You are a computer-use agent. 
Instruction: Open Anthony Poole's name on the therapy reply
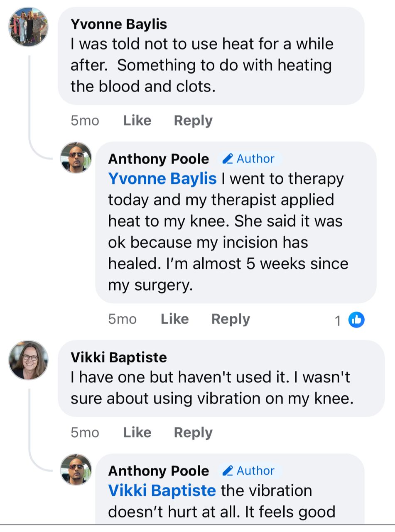[158, 159]
